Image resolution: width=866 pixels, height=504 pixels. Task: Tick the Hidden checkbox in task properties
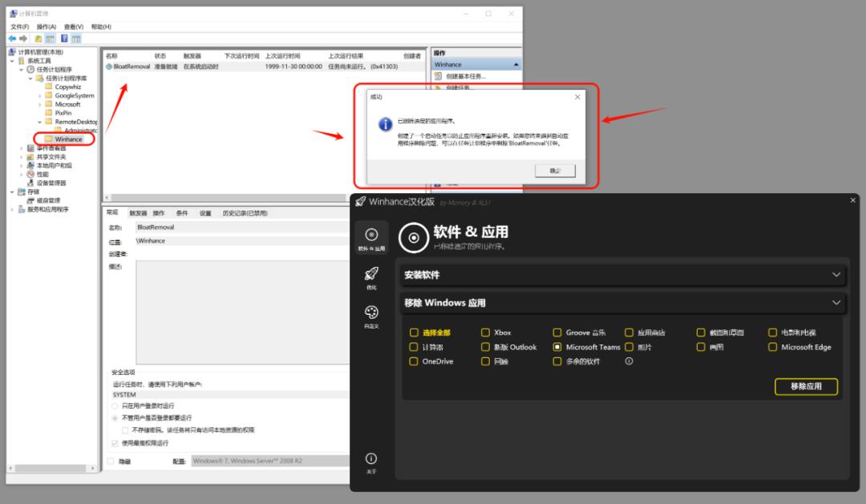coord(111,461)
